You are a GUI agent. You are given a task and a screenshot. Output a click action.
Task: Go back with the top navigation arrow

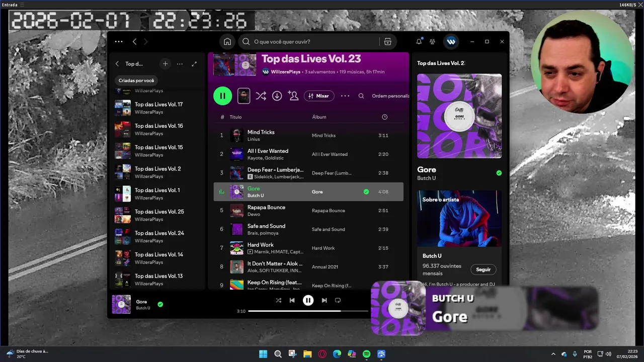[x=134, y=42]
